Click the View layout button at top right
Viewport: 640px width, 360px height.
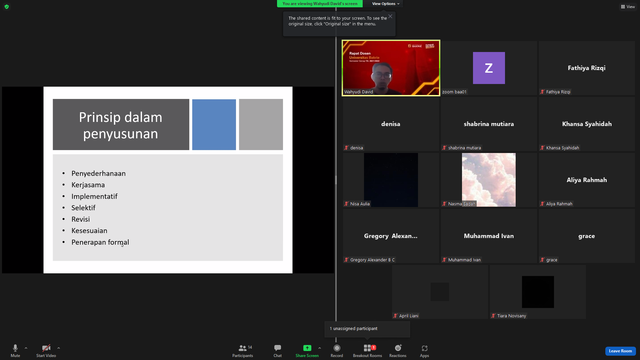pyautogui.click(x=628, y=7)
